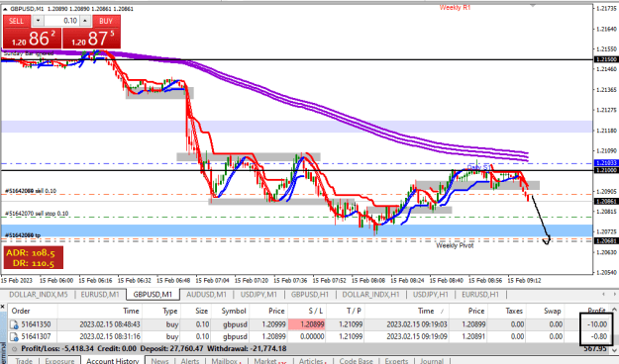Sort by the T / P column header
The image size is (619, 364).
pos(354,311)
